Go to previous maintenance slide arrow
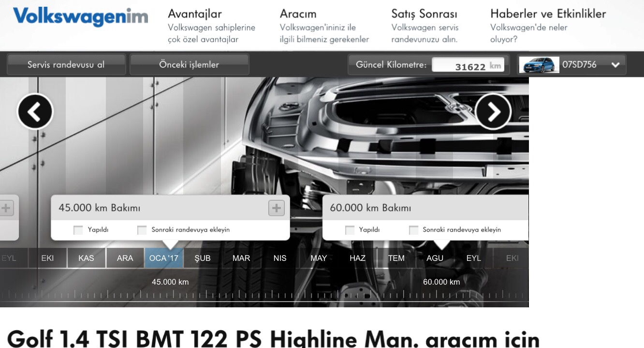 35,111
